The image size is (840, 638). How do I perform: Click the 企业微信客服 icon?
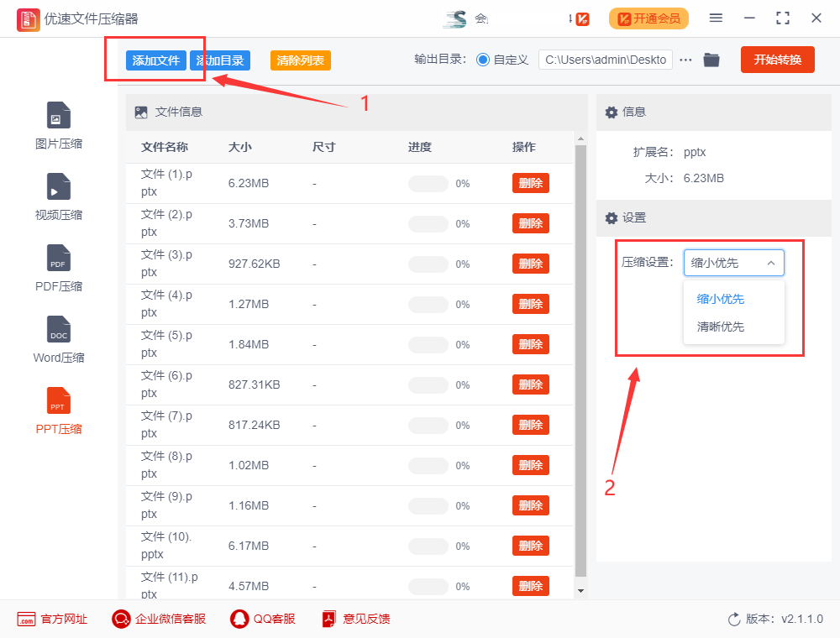point(121,620)
